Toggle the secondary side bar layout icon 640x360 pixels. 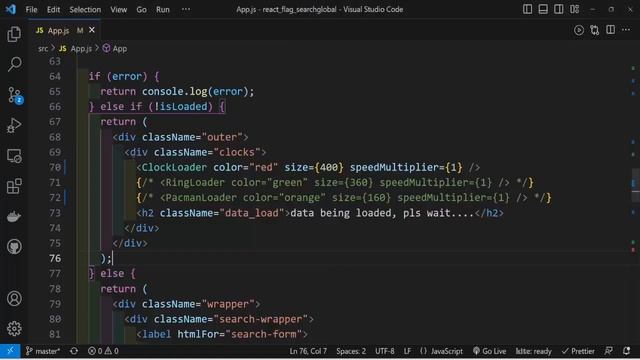(x=559, y=9)
